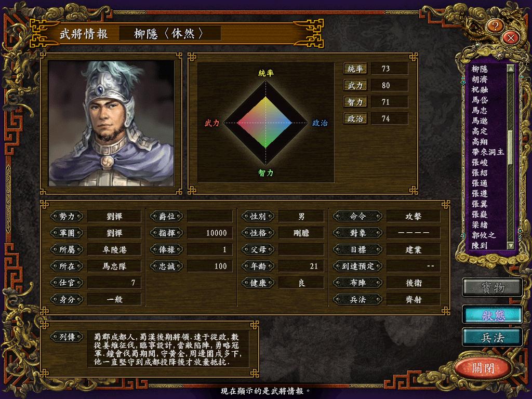Click the red X close icon
Image resolution: width=532 pixels, height=399 pixels.
[511, 37]
